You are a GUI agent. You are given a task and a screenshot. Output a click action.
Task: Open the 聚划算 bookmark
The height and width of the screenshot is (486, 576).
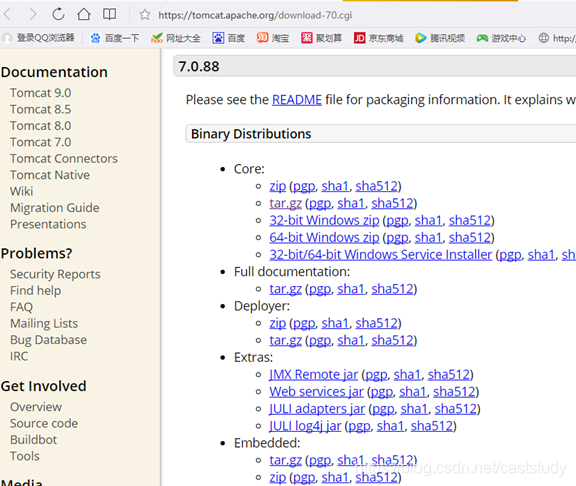pyautogui.click(x=321, y=38)
